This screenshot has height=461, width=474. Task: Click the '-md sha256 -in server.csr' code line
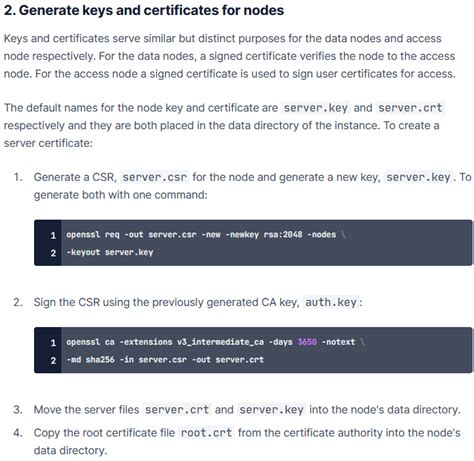pyautogui.click(x=165, y=360)
